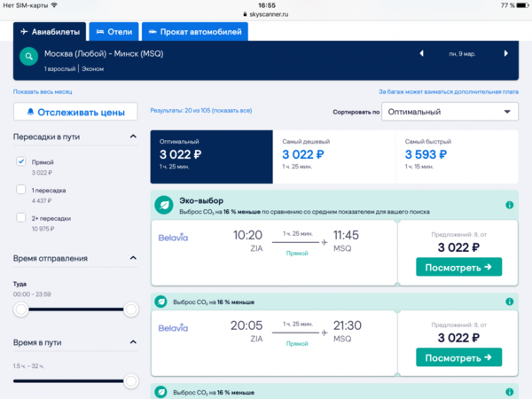Collapse Время в пути section
Image resolution: width=532 pixels, height=399 pixels.
pos(133,342)
